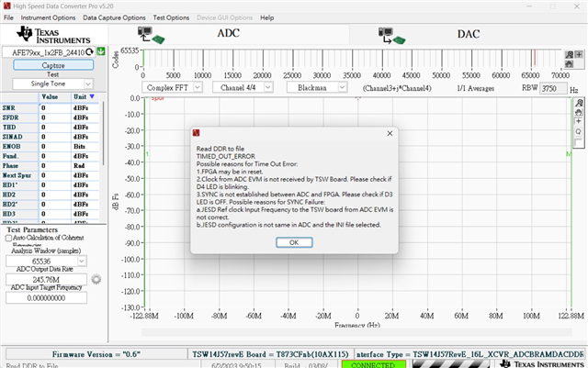
Task: Click the DAC board icon
Action: pos(391,36)
